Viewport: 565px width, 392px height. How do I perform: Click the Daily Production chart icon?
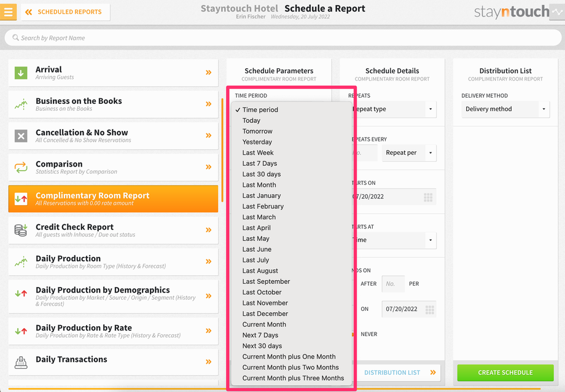click(x=21, y=262)
